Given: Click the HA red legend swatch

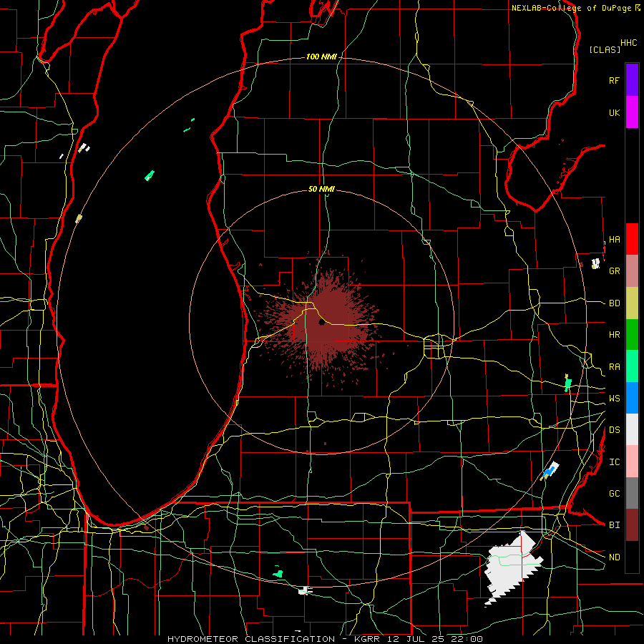Looking at the screenshot, I should pyautogui.click(x=632, y=239).
